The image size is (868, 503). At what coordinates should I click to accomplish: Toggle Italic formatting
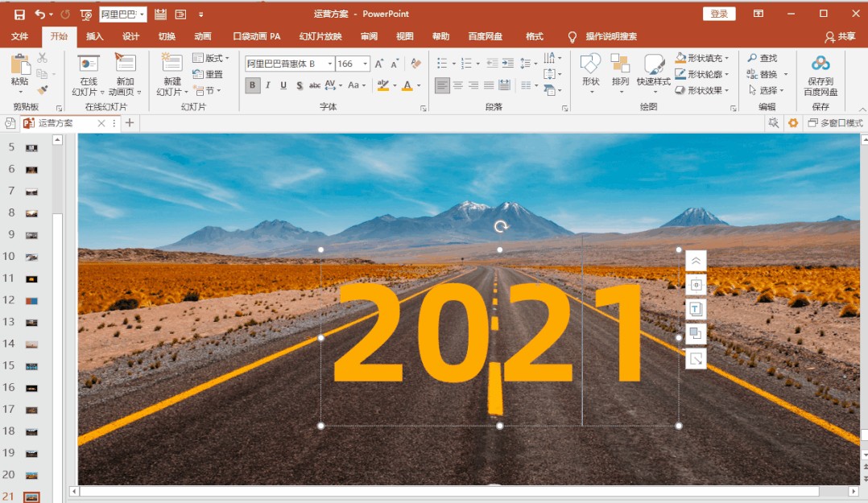pyautogui.click(x=268, y=85)
